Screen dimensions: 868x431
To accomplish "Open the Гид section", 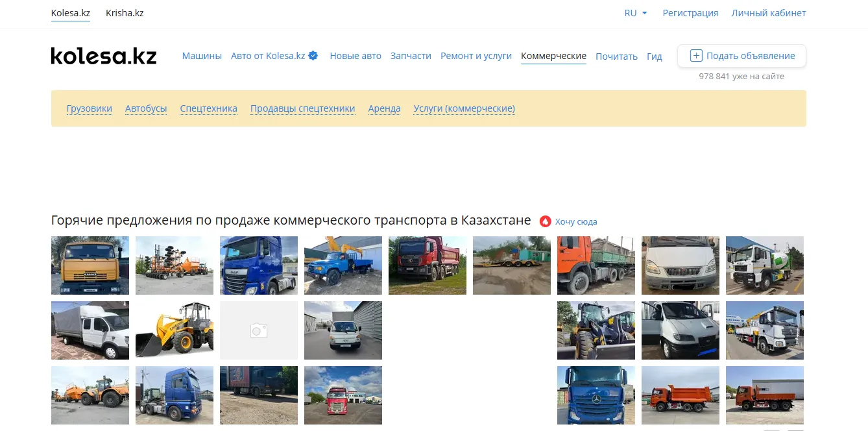I will (x=655, y=56).
